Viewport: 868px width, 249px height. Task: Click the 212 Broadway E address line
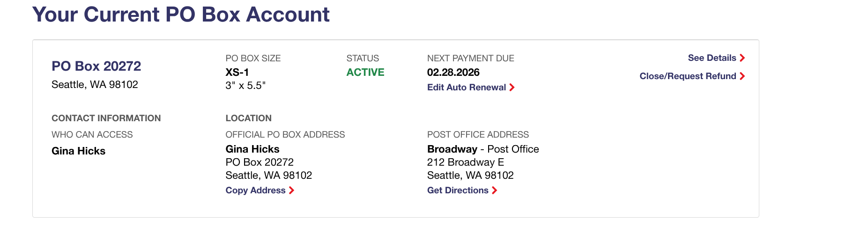(465, 162)
